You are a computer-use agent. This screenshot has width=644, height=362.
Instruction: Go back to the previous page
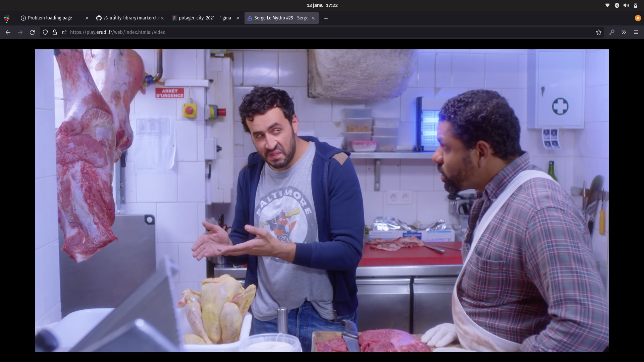8,32
